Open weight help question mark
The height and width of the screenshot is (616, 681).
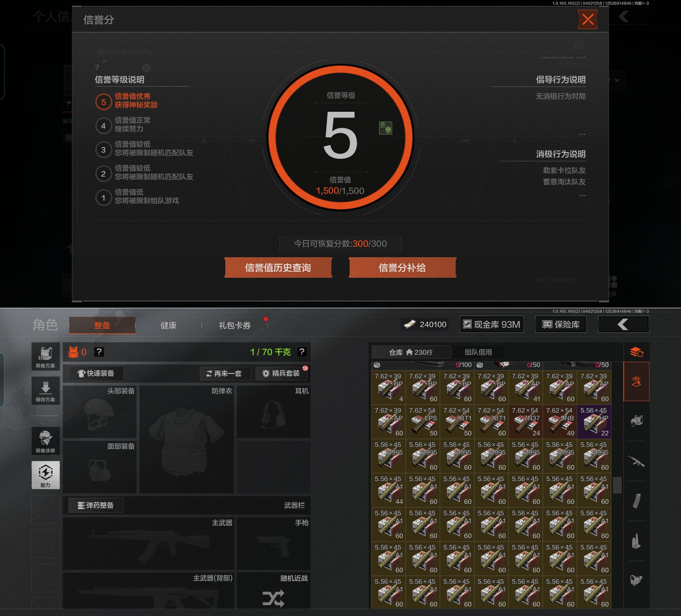[302, 352]
